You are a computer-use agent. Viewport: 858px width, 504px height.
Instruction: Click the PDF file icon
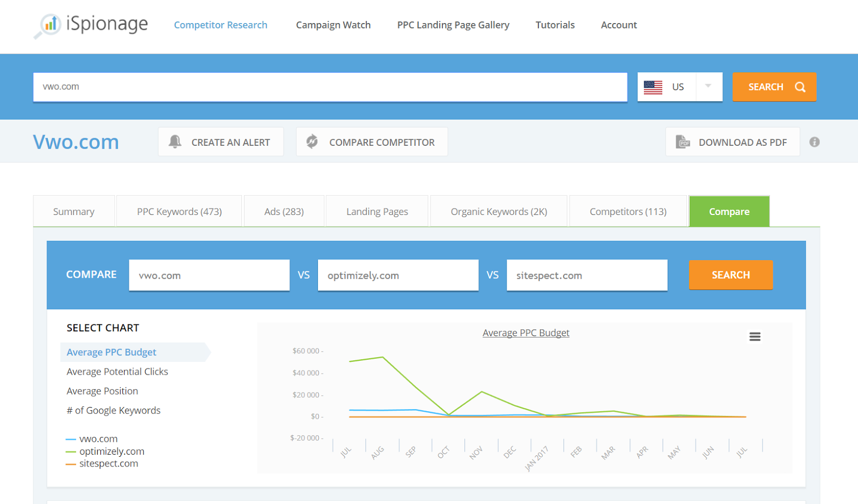(683, 142)
